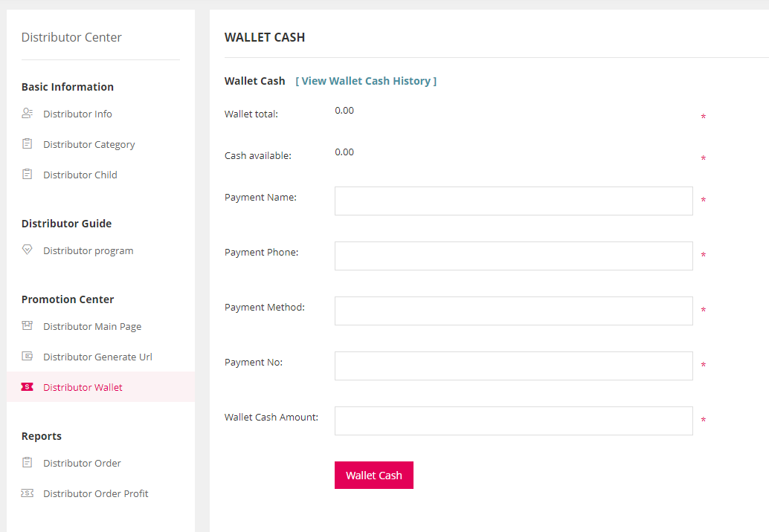Select Distributor Order Profit report
Image resolution: width=769 pixels, height=532 pixels.
click(x=96, y=494)
